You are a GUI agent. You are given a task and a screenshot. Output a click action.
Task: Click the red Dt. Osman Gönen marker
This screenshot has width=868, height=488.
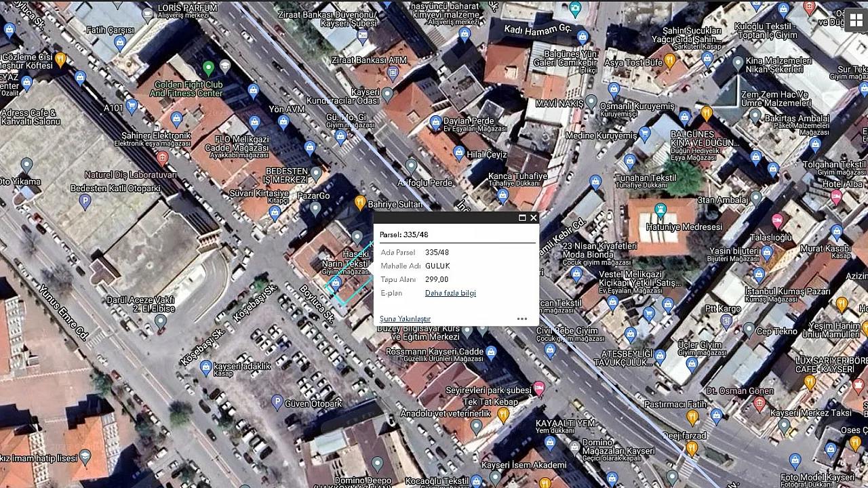(x=759, y=403)
